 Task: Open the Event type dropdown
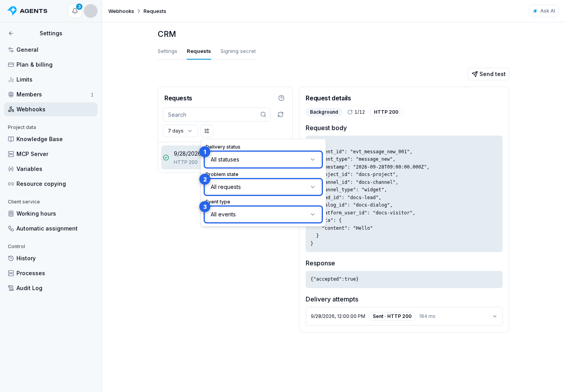click(x=263, y=214)
